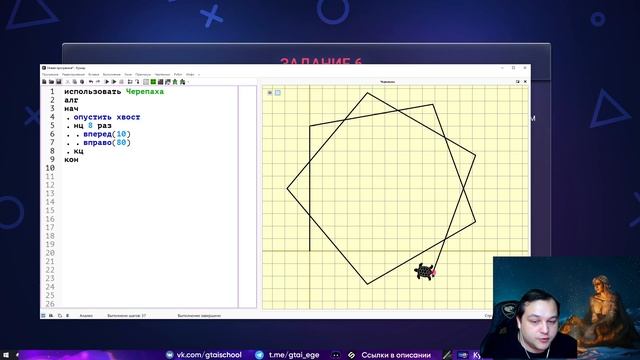640x360 pixels.
Task: Open the Редактирование menu
Action: pos(73,74)
